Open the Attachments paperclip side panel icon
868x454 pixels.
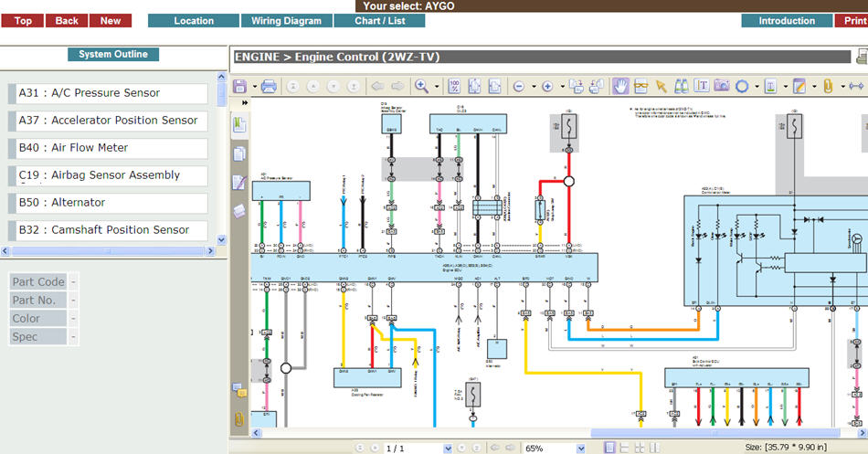[239, 419]
